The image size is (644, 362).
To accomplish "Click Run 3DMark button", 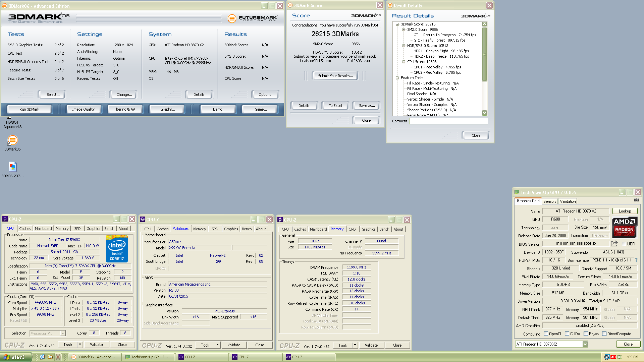I will pyautogui.click(x=30, y=109).
